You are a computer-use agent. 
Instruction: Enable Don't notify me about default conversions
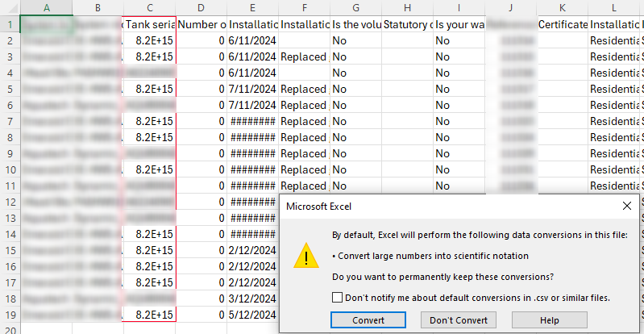[x=338, y=298]
